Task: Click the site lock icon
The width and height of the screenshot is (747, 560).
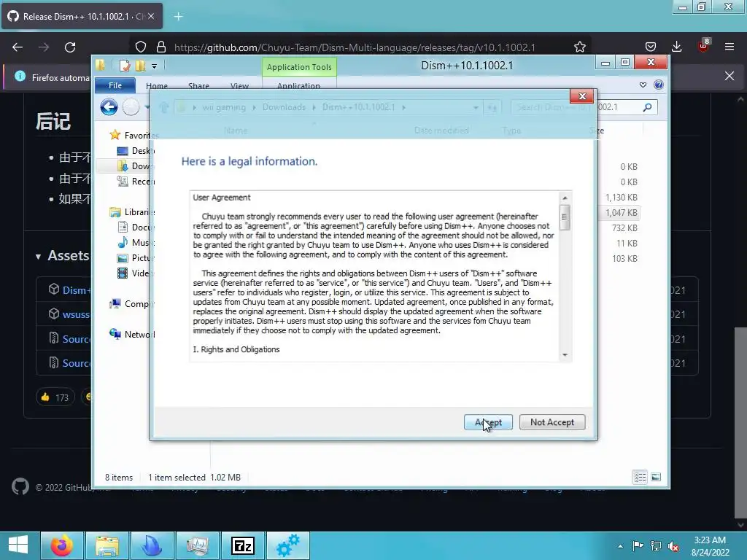Action: click(x=161, y=47)
